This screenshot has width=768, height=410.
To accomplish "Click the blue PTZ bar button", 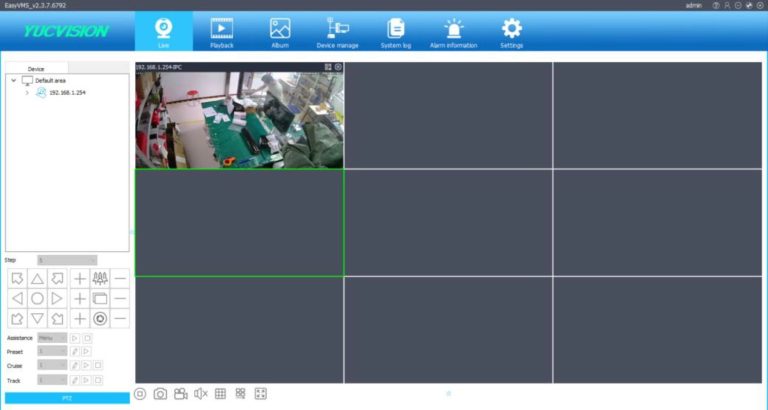I will [x=67, y=398].
